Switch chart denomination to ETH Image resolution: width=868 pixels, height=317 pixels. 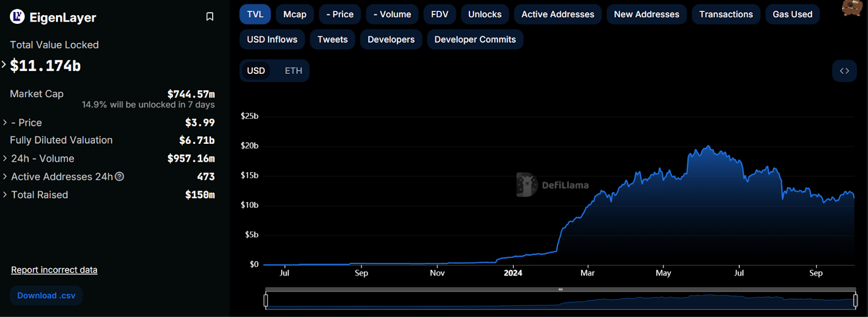[293, 71]
